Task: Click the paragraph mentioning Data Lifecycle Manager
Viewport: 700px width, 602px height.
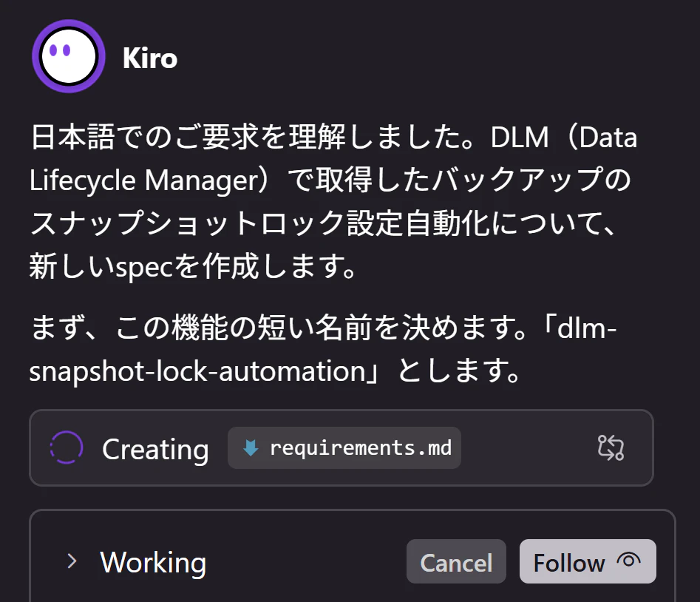Action: coord(333,201)
